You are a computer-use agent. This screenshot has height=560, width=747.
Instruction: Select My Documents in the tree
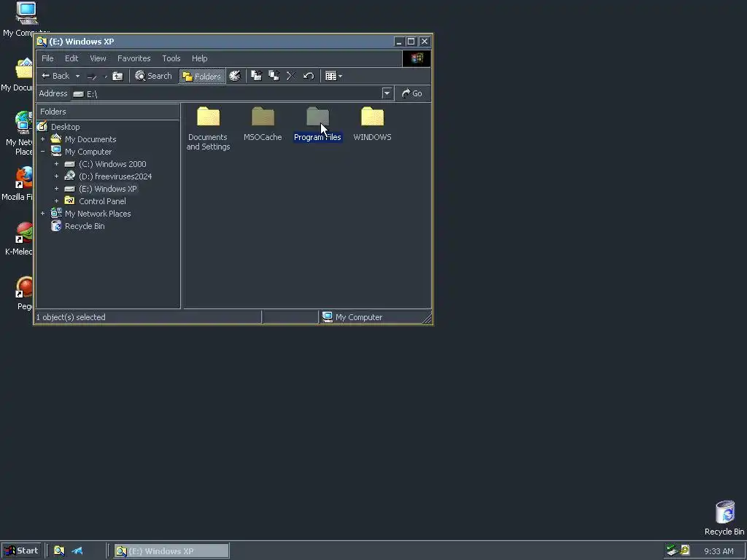(90, 139)
